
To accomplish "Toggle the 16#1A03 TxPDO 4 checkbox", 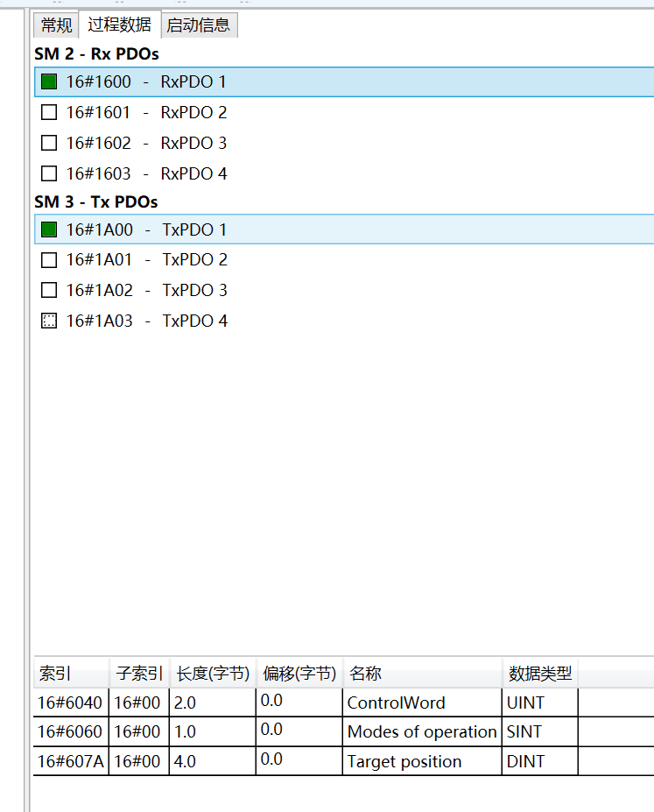I will 49,321.
